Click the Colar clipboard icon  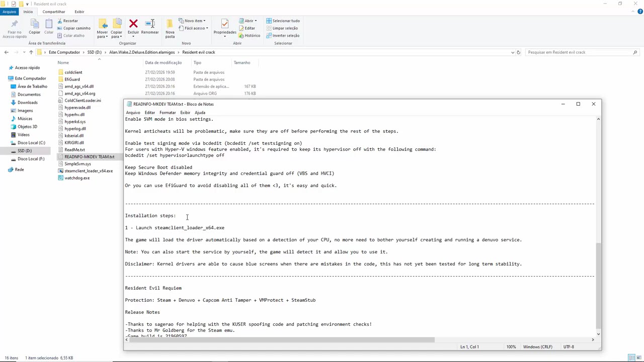pos(48,24)
